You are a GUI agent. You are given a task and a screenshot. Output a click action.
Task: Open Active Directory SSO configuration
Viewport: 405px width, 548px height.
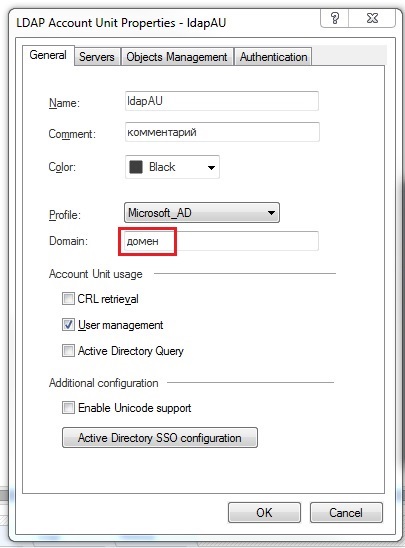(160, 438)
